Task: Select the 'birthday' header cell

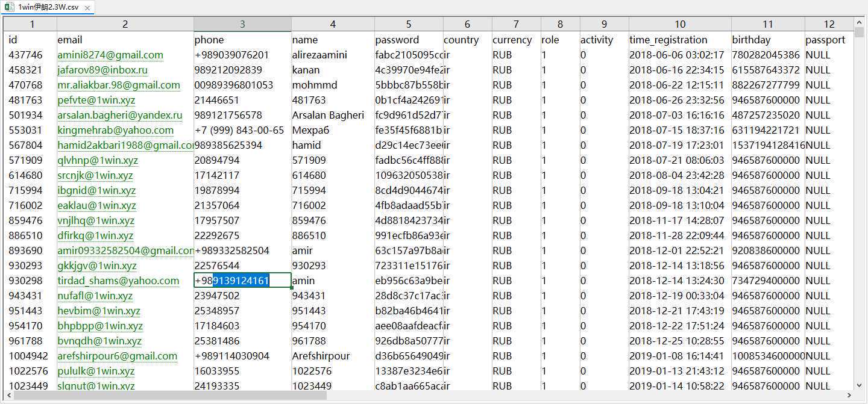Action: (767, 40)
